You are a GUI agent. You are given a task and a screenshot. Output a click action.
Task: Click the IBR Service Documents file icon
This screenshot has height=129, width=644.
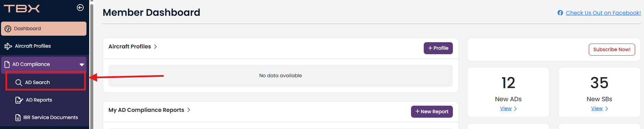pyautogui.click(x=18, y=118)
